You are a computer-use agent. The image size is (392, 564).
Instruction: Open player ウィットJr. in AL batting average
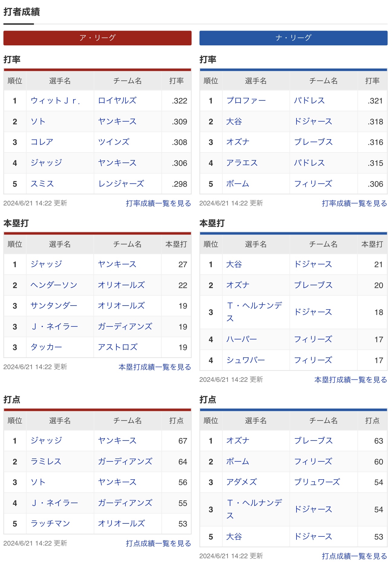pos(55,101)
